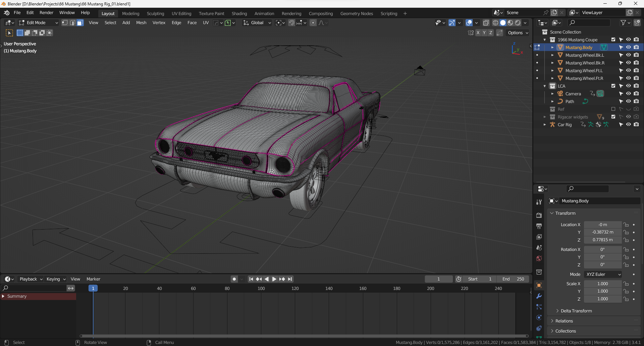Expand Mustang.Body in outliner

click(552, 48)
